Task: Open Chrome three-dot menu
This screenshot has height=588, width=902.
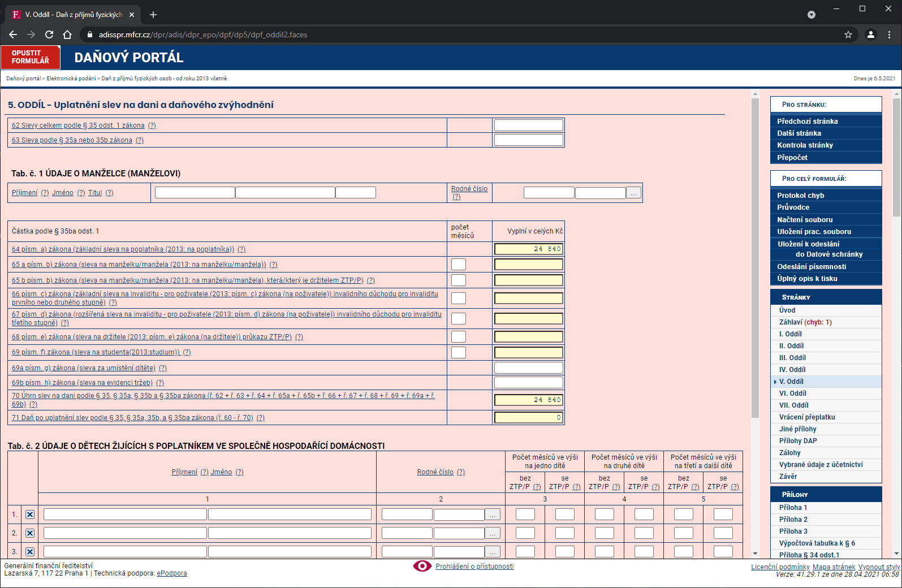Action: 889,34
